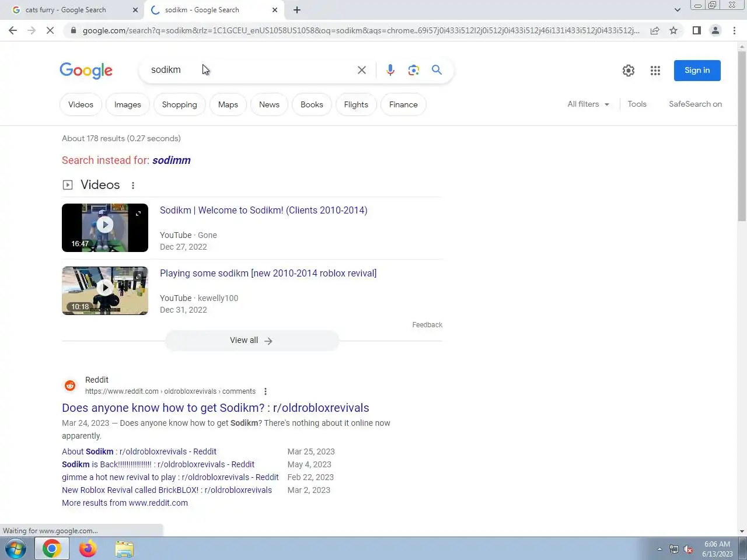Play the 16:47 Sodikm video thumbnail
This screenshot has height=560, width=747.
click(x=105, y=228)
